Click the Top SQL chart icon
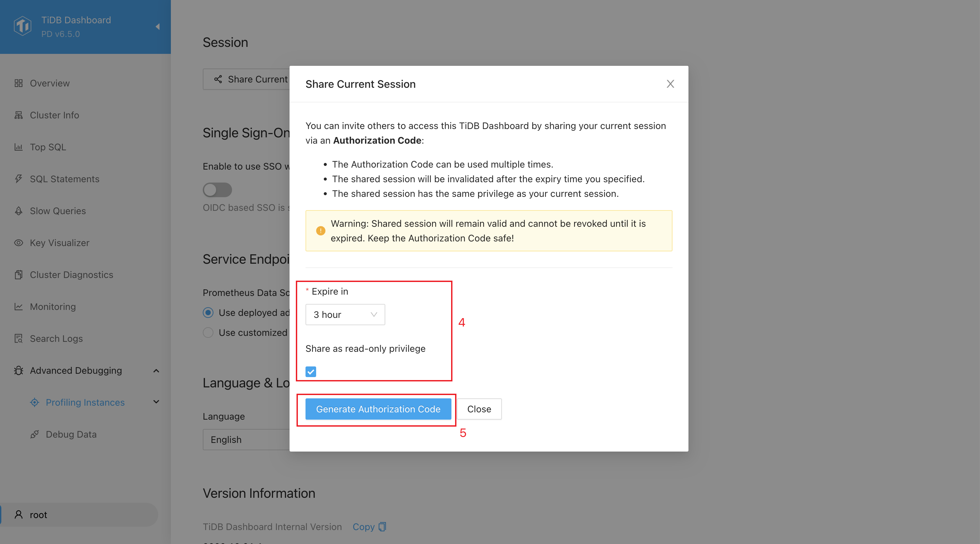This screenshot has height=544, width=980. click(19, 147)
